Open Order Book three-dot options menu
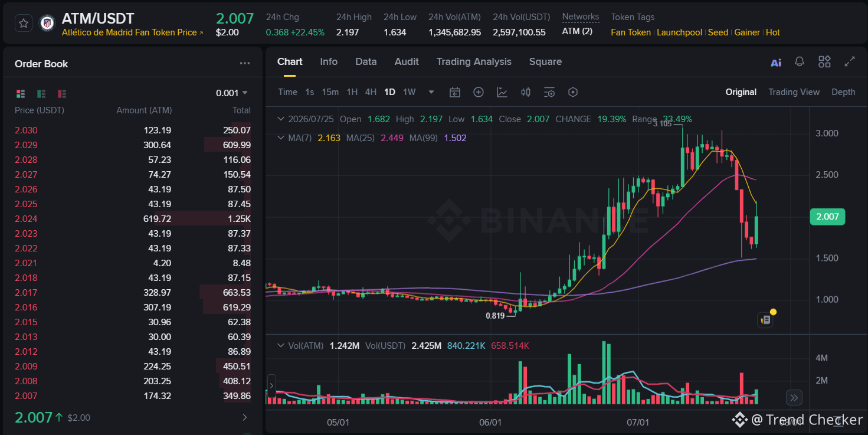This screenshot has height=435, width=868. 245,64
